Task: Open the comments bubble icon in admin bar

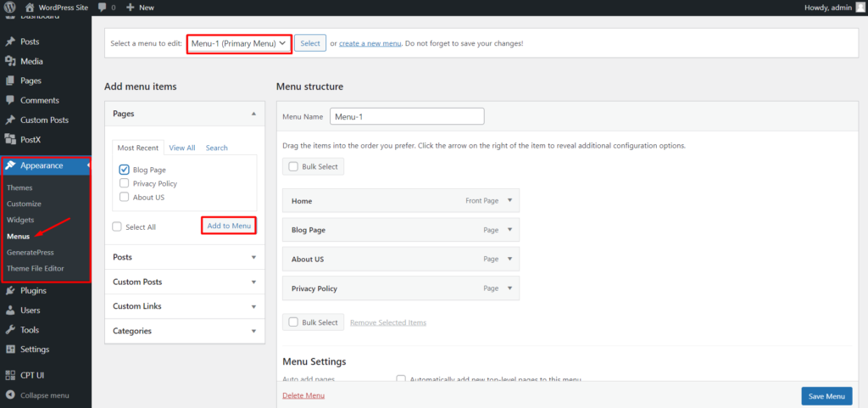Action: [x=103, y=8]
